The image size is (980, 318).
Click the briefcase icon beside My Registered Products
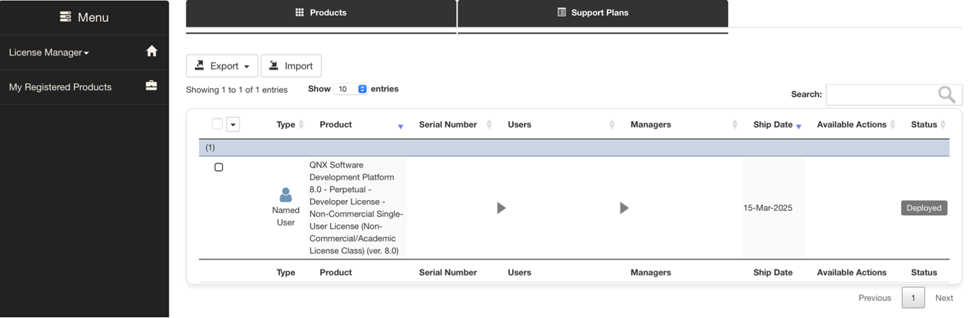point(152,86)
